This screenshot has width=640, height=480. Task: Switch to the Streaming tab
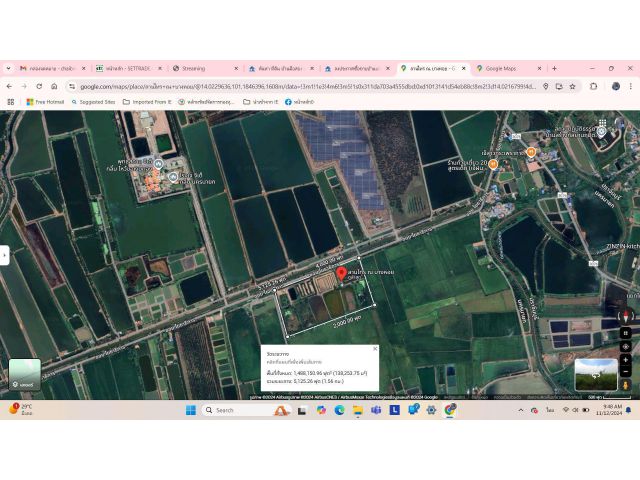click(193, 68)
